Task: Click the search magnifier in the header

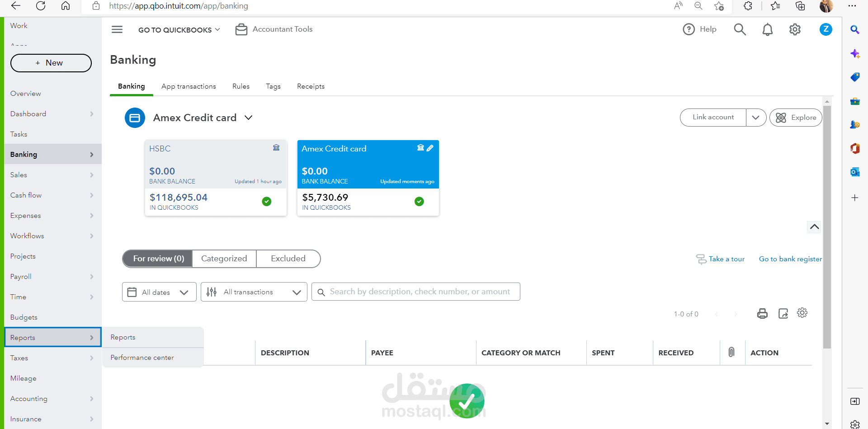Action: coord(740,29)
